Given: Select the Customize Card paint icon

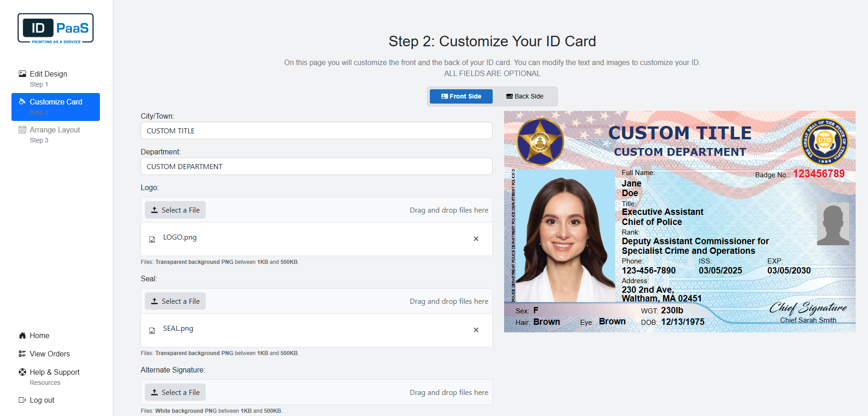Looking at the screenshot, I should pos(22,101).
